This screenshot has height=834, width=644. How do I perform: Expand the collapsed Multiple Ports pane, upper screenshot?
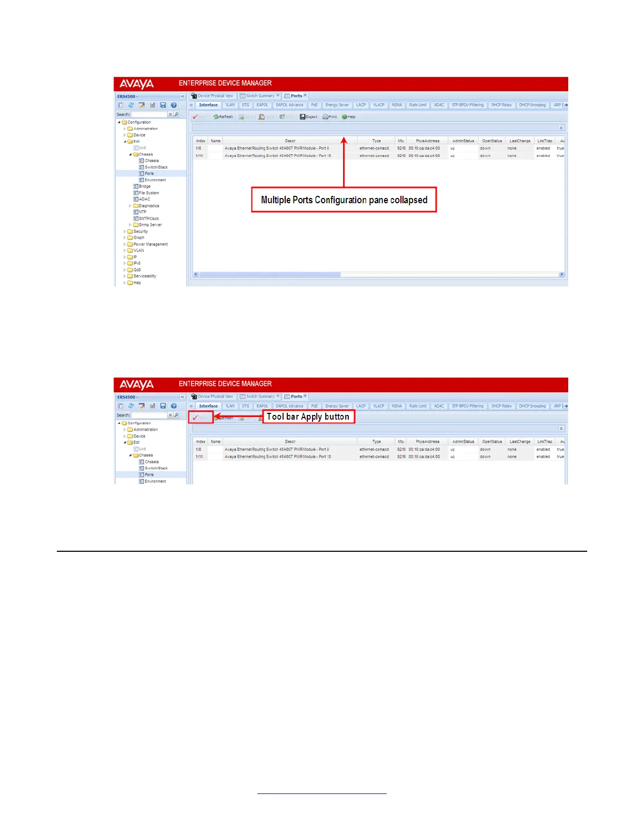click(x=561, y=128)
